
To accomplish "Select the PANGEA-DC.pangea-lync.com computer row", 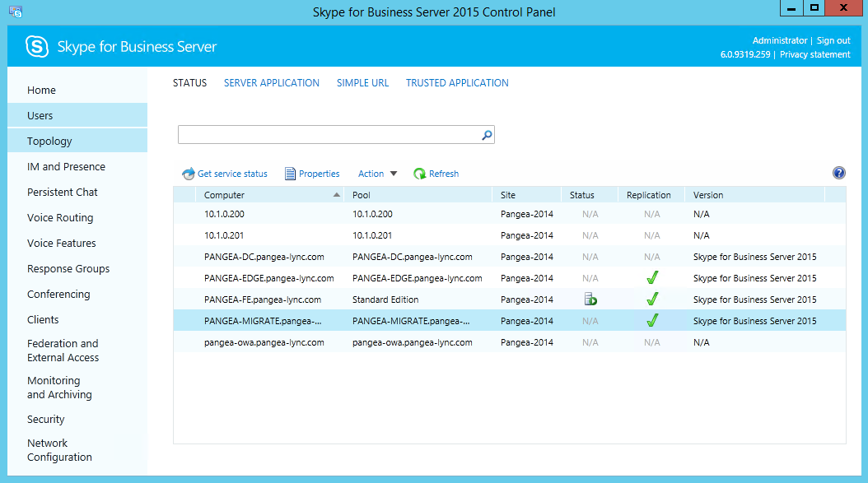I will (x=509, y=257).
